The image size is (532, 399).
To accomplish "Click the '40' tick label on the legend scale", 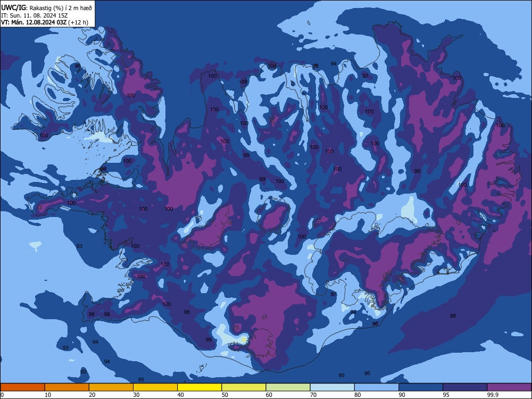I will 180,395.
